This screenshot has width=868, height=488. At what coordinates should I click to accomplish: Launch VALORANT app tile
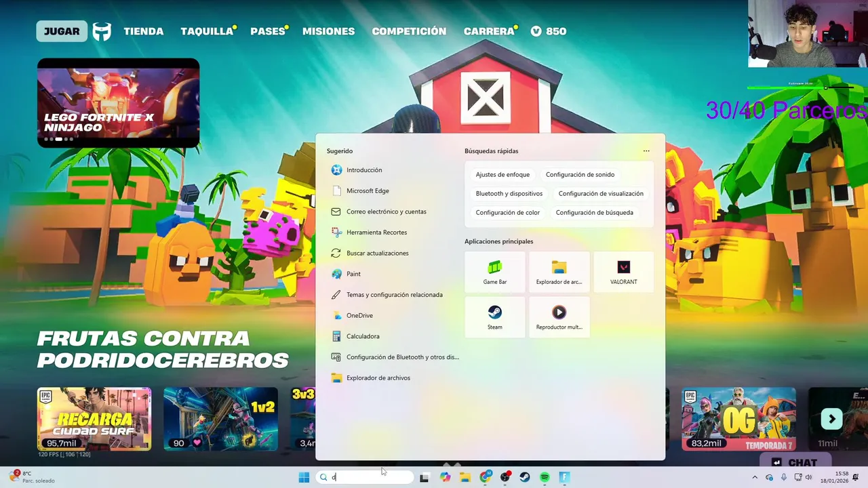623,272
